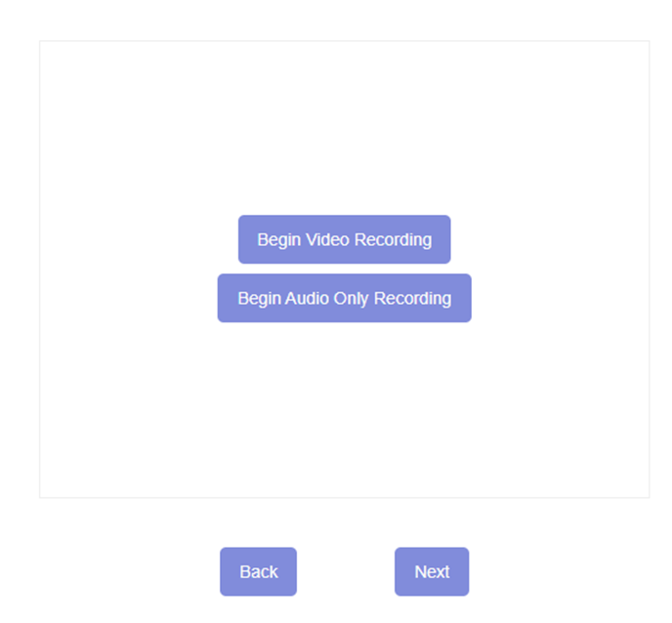This screenshot has width=672, height=623.
Task: Choose Begin Video Recording in the panel
Action: pos(344,239)
